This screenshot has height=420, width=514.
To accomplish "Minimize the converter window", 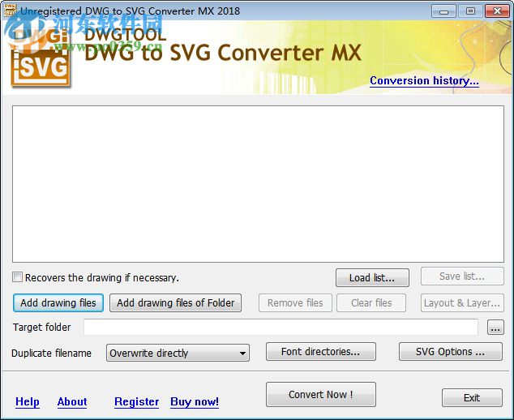I will (443, 11).
